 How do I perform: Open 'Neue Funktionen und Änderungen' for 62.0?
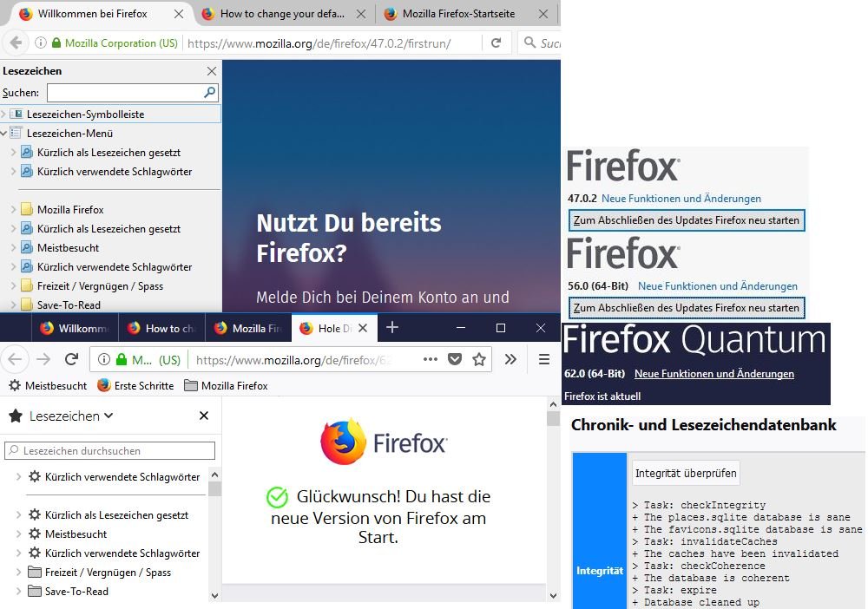coord(714,373)
